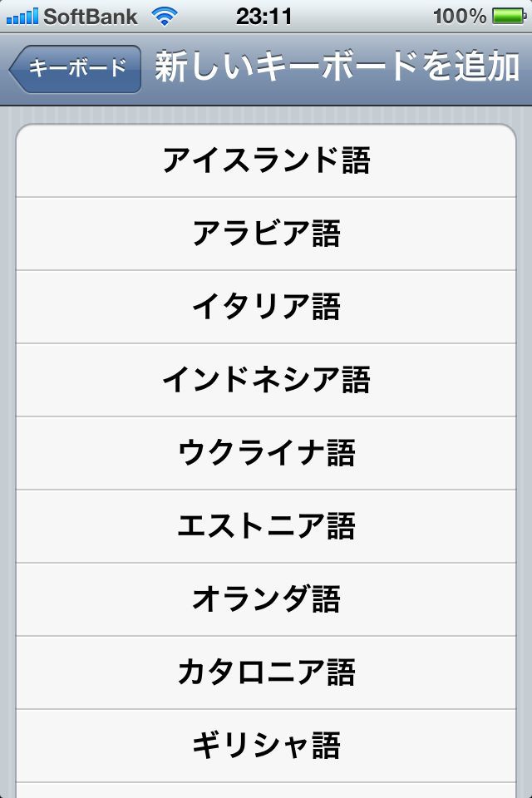Tap the 新しいキーボードを追加 title
This screenshot has height=798, width=532.
pyautogui.click(x=337, y=66)
